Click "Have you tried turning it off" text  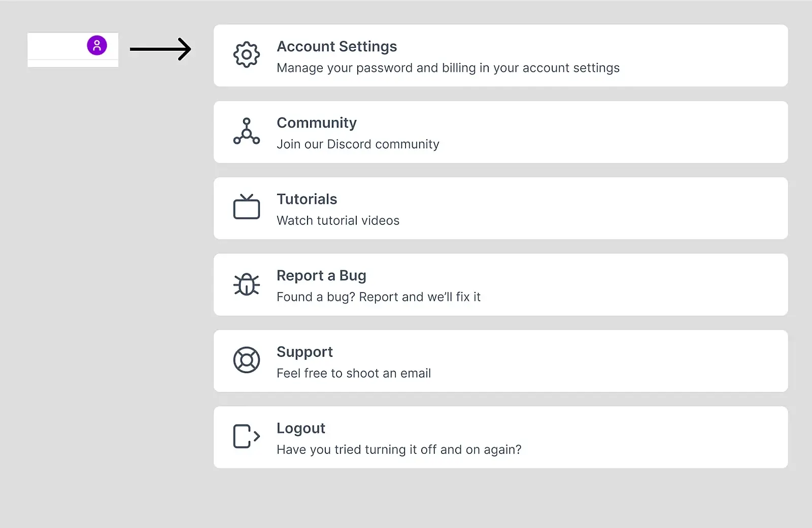tap(399, 450)
